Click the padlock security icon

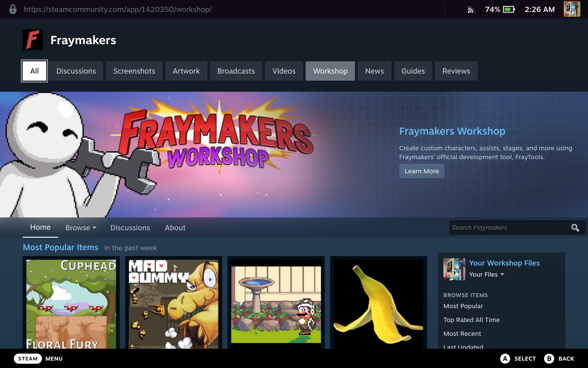point(13,9)
